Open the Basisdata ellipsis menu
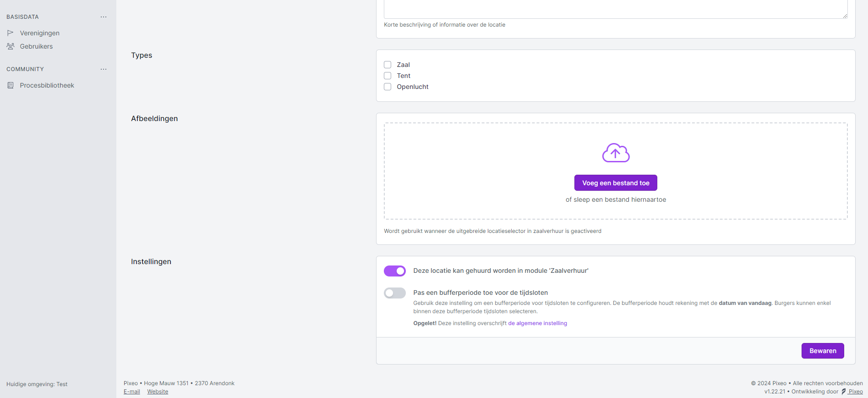Viewport: 868px width, 398px height. coord(104,17)
